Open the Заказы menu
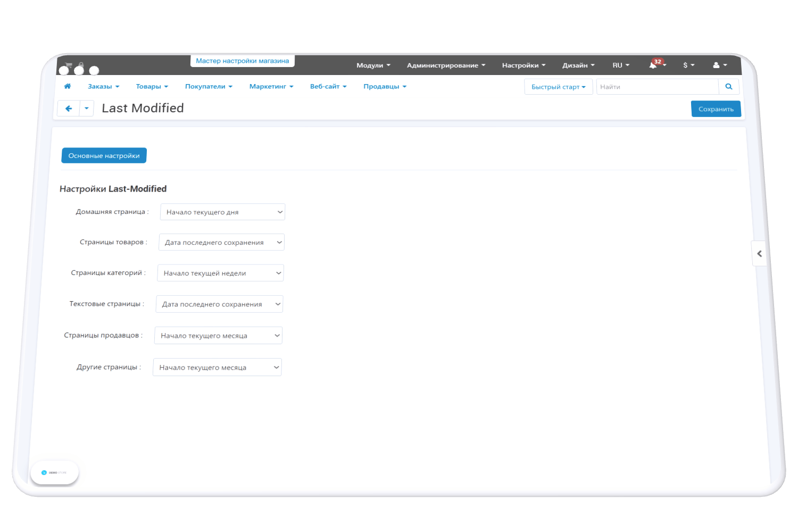798x532 pixels. click(103, 86)
